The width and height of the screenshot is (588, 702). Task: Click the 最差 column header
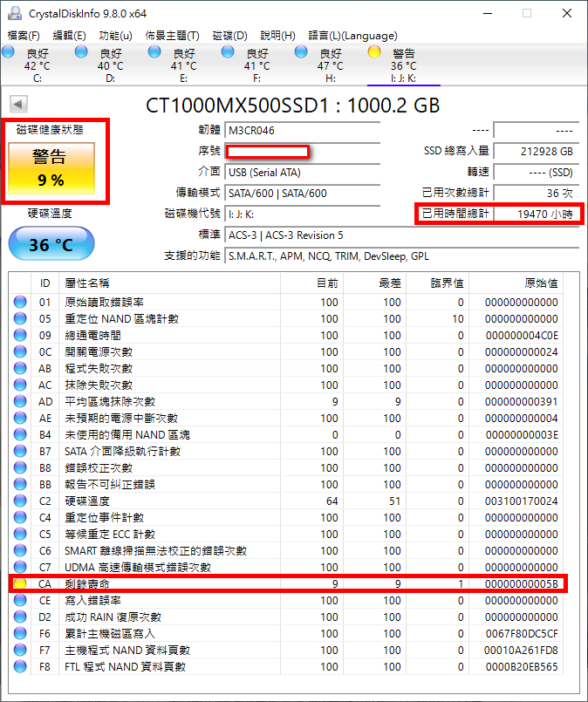tap(375, 283)
